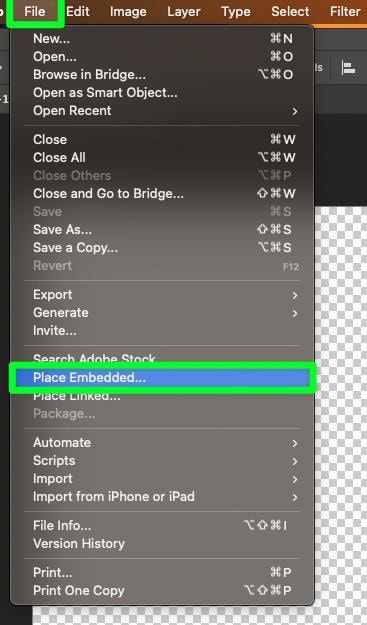Expand the Open Recent submenu

pyautogui.click(x=162, y=111)
